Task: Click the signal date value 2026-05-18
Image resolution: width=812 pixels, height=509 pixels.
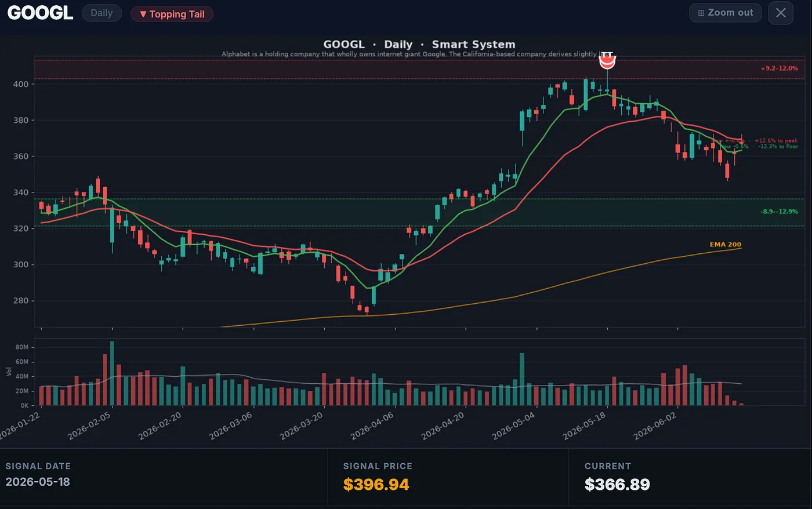Action: 38,482
